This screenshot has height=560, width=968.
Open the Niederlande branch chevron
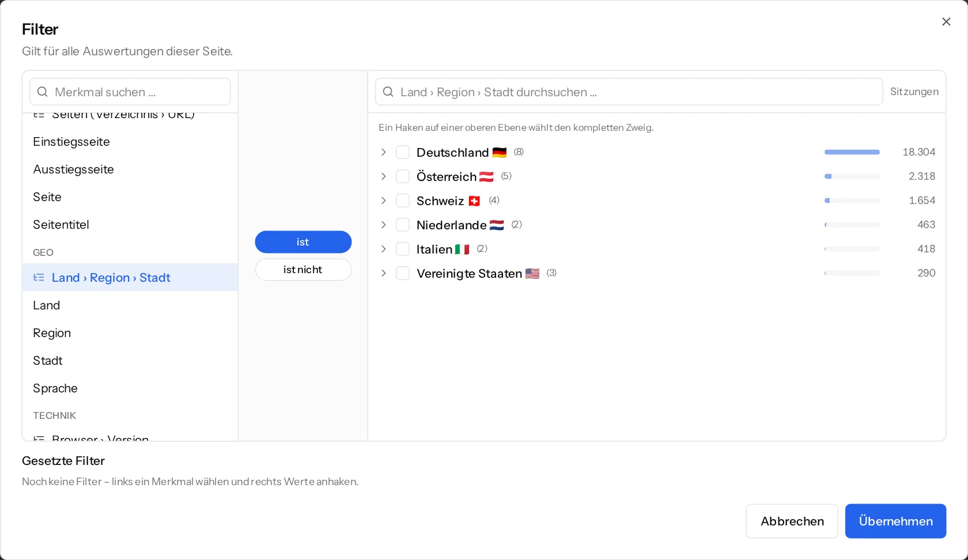(x=383, y=225)
